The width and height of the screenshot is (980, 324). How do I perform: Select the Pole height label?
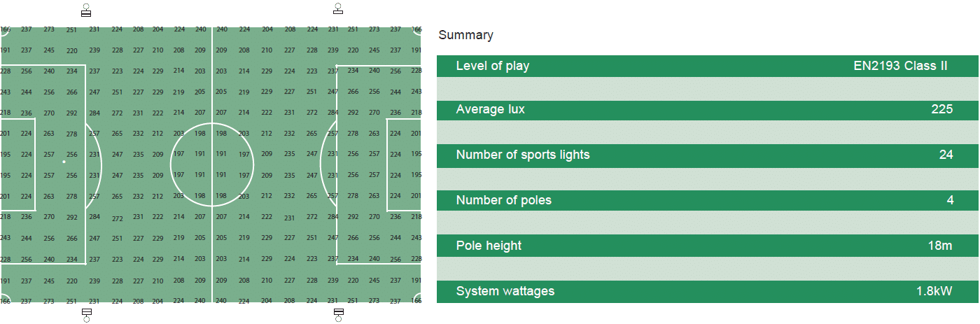(x=489, y=246)
